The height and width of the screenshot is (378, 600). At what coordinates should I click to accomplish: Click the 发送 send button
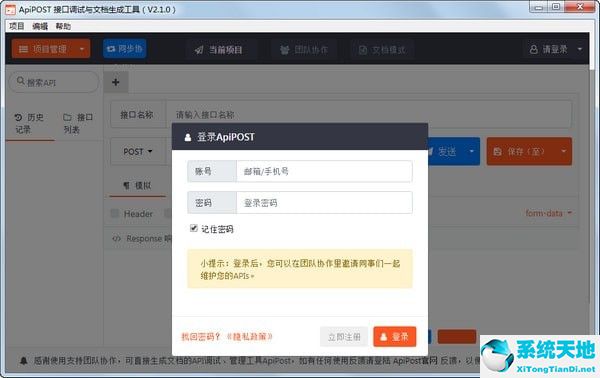(x=446, y=152)
